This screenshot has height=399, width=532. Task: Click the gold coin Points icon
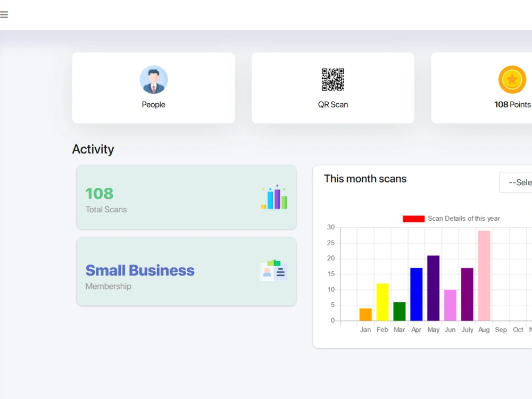coord(512,79)
